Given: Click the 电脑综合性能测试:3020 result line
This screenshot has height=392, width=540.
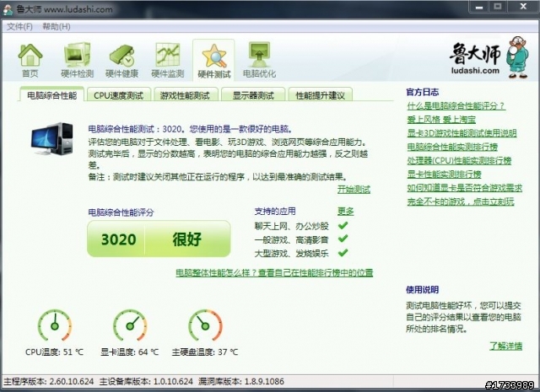Looking at the screenshot, I should (x=192, y=130).
